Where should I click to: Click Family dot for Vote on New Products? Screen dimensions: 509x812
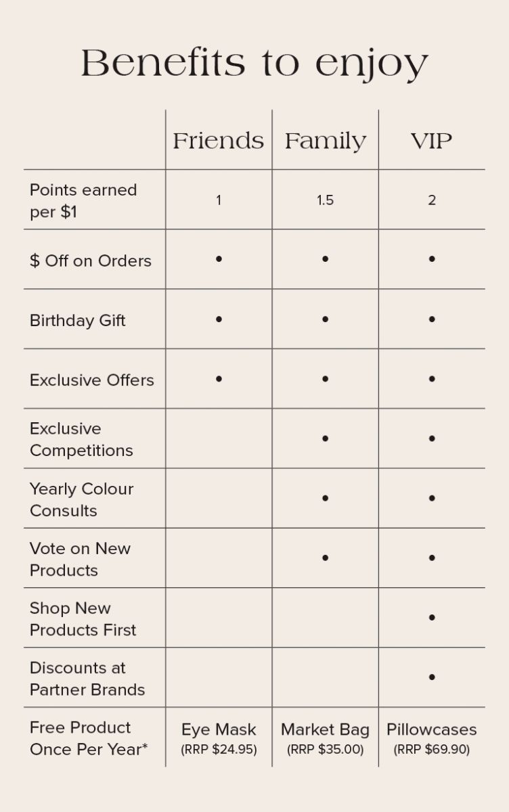tap(326, 558)
